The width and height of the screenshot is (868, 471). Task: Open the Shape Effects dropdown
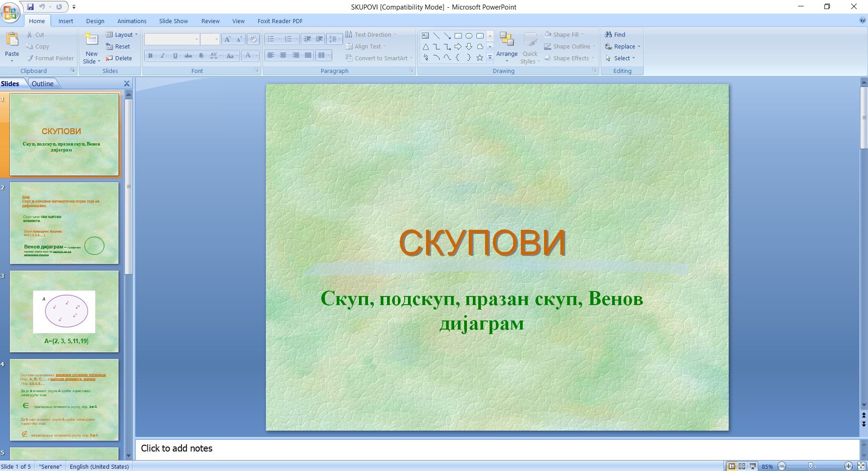tap(569, 58)
